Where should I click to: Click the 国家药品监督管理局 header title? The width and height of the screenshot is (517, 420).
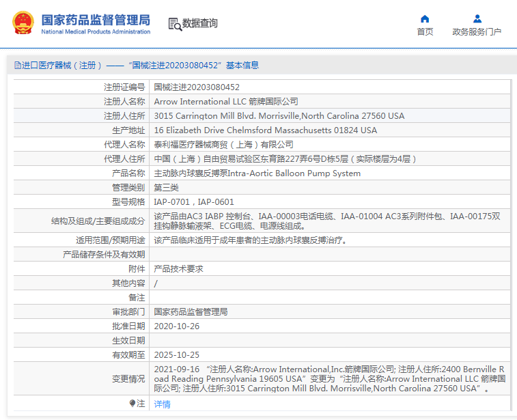[x=96, y=20]
